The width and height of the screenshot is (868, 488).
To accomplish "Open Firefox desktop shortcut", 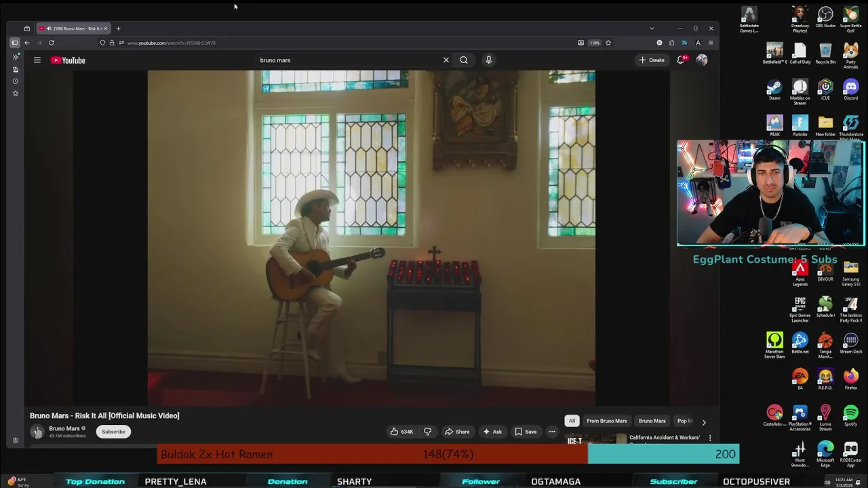I will point(850,380).
